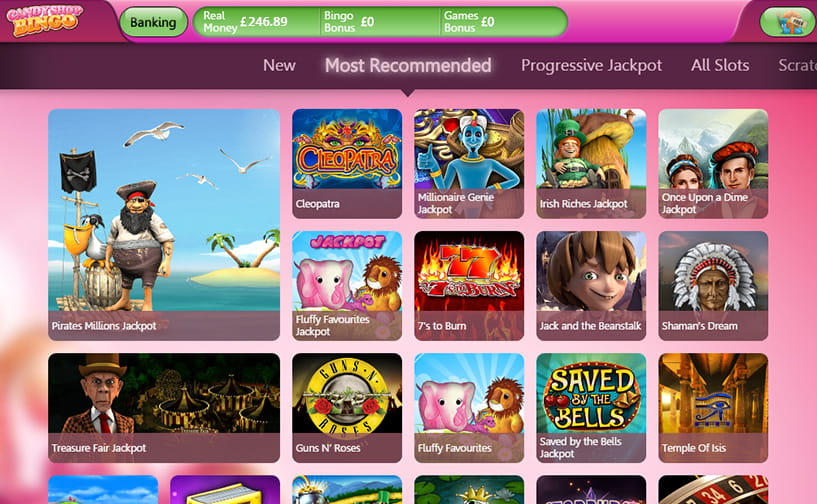Open Saved by the Bells Jackpot
817x504 pixels.
[x=591, y=408]
